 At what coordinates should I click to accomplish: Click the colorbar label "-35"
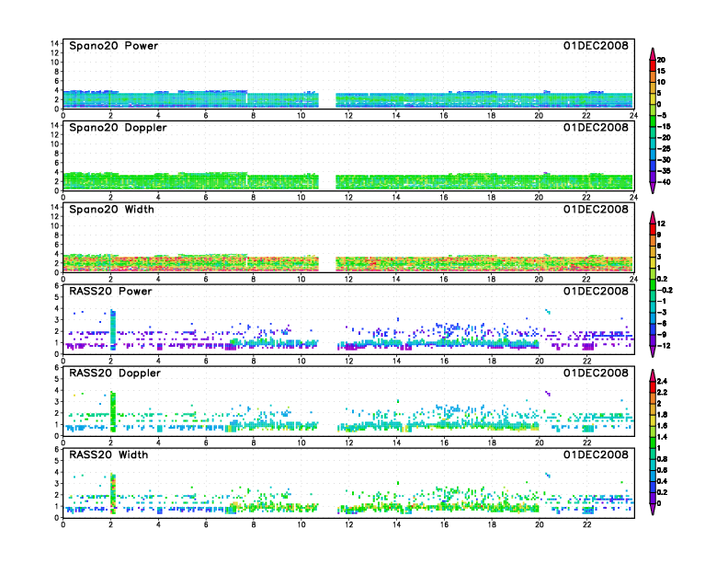tap(664, 171)
